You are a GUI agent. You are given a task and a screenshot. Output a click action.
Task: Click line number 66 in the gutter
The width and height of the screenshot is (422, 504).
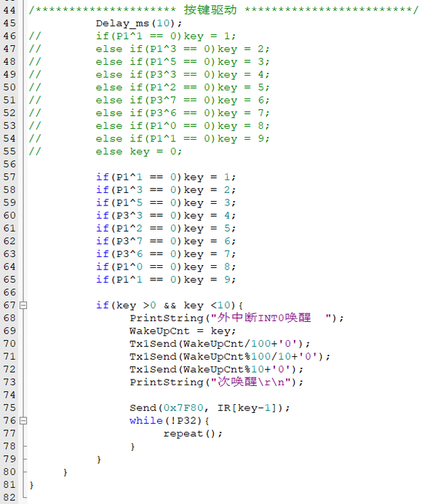click(x=9, y=293)
